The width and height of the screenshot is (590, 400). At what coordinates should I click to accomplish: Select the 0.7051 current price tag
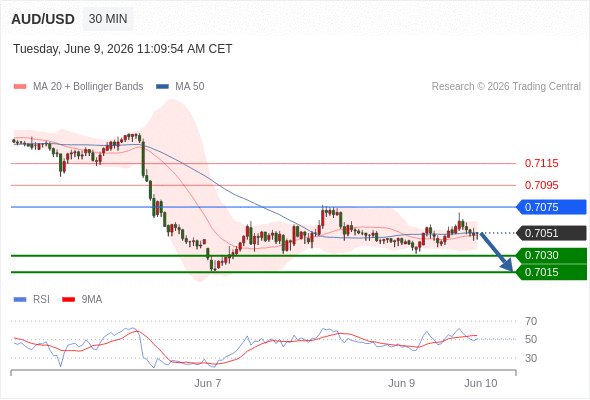click(x=552, y=233)
